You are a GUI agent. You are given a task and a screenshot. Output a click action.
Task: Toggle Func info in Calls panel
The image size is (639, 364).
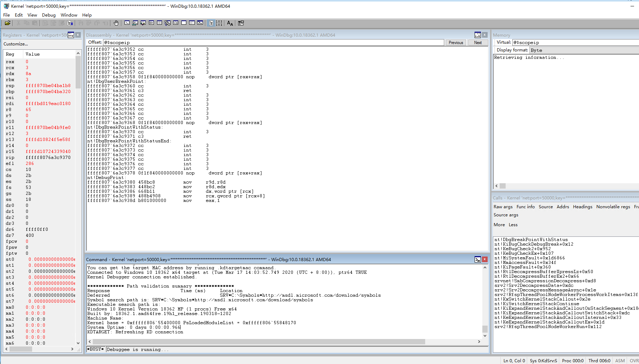click(x=526, y=207)
